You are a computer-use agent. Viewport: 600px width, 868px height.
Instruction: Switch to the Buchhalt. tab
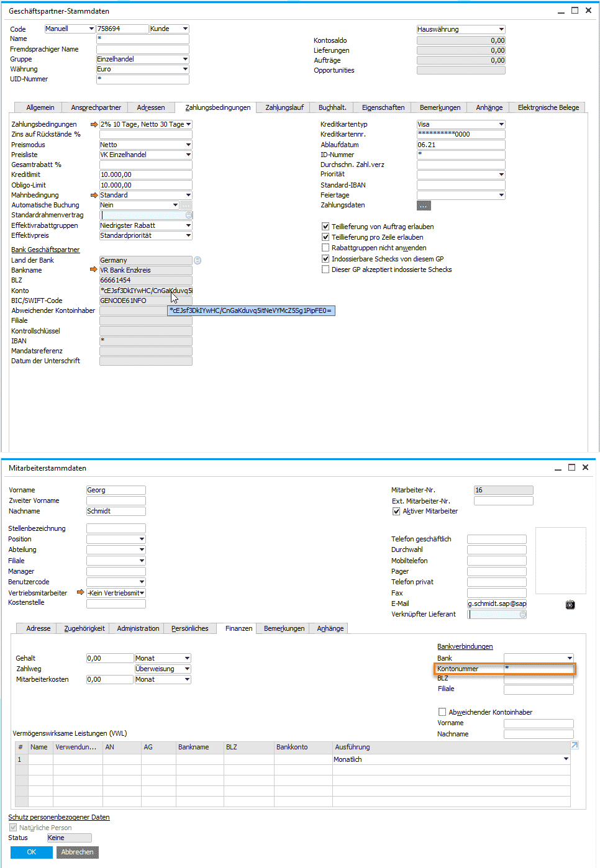pyautogui.click(x=332, y=108)
